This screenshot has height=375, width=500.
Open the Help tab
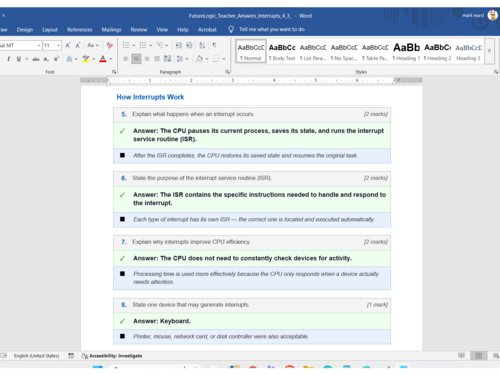coord(183,30)
